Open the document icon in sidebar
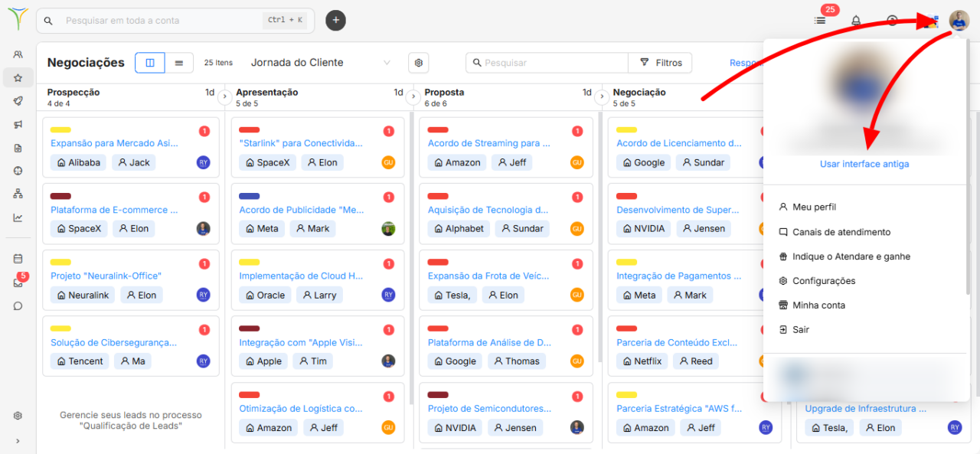Viewport: 980px width, 454px height. (18, 148)
